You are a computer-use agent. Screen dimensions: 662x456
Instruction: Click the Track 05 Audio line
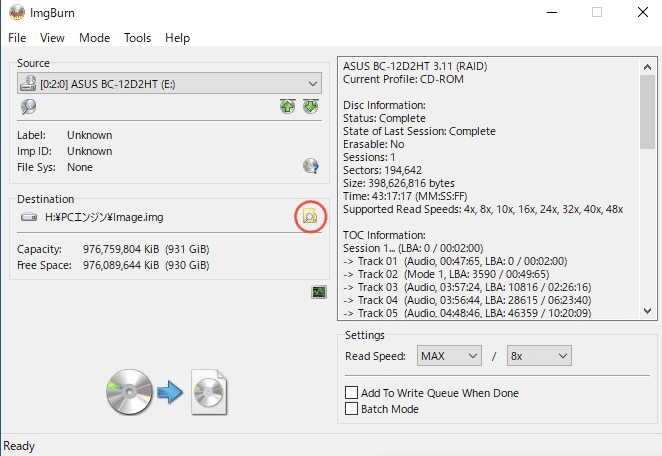click(467, 313)
